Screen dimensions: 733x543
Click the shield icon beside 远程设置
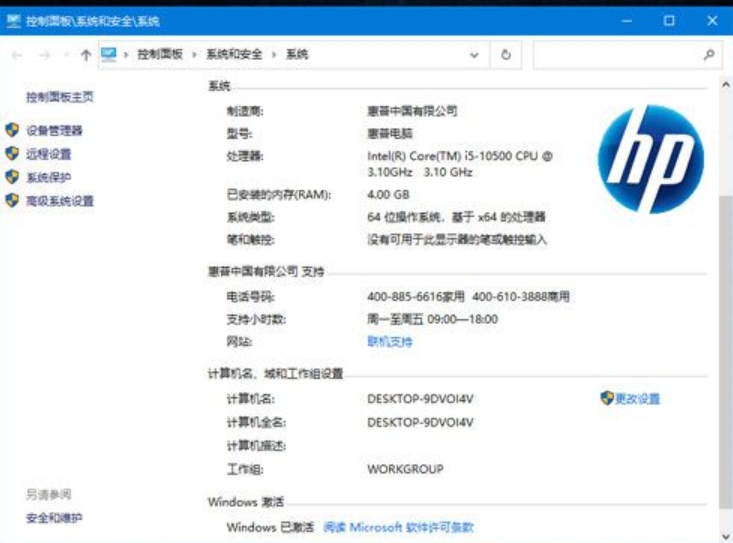[x=12, y=153]
